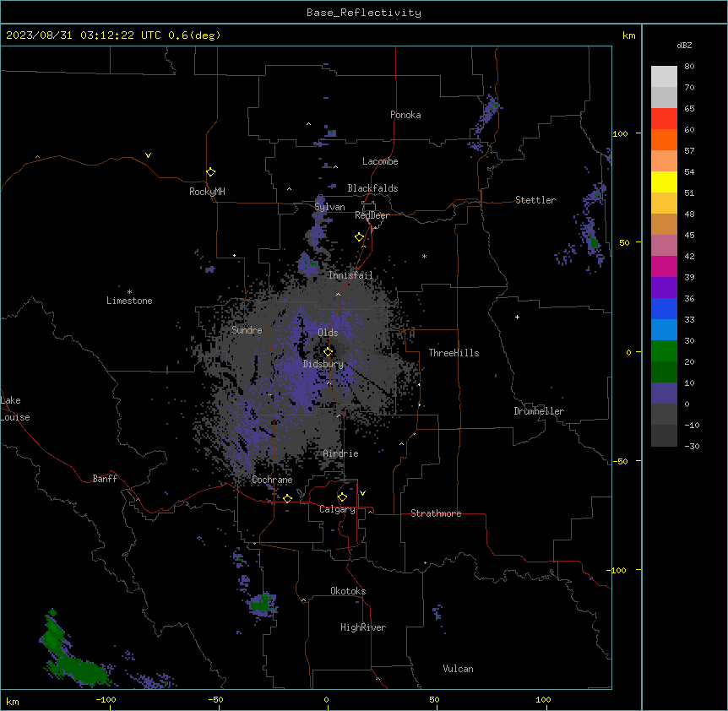Viewport: 728px width, 711px height.
Task: Pick the bright yellow swatch in dBZ legend
Action: tap(664, 182)
